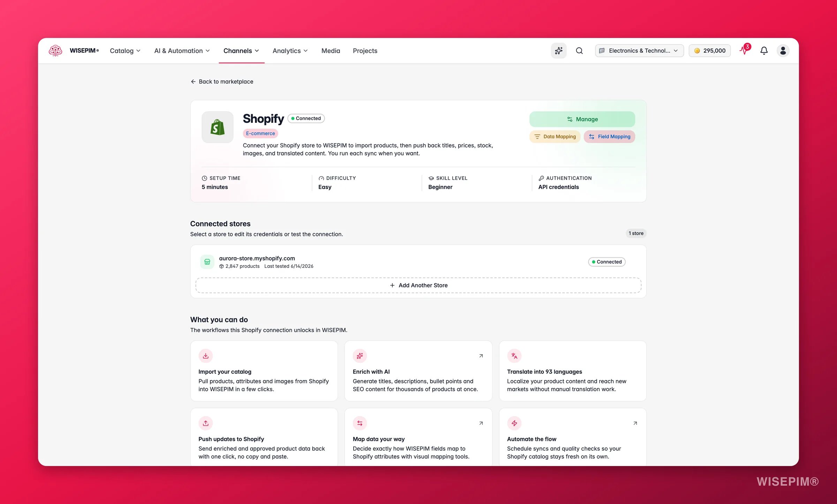Expand the Catalog menu

pyautogui.click(x=125, y=51)
